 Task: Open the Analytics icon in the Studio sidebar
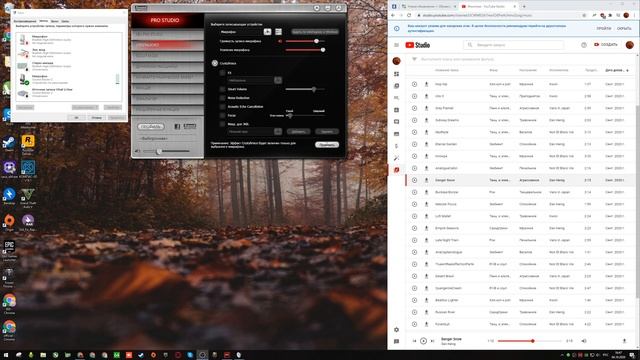pyautogui.click(x=396, y=110)
